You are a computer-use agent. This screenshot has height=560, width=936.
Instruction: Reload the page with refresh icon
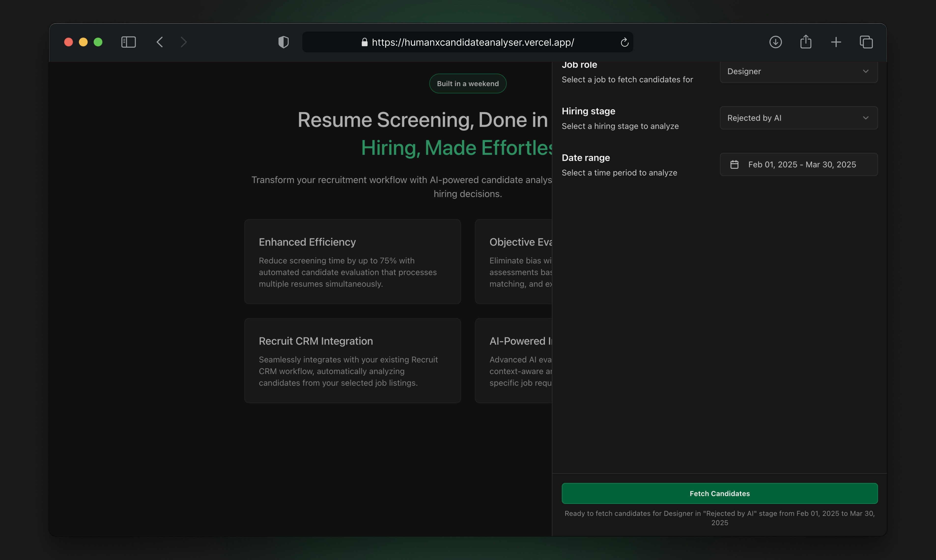pos(624,42)
